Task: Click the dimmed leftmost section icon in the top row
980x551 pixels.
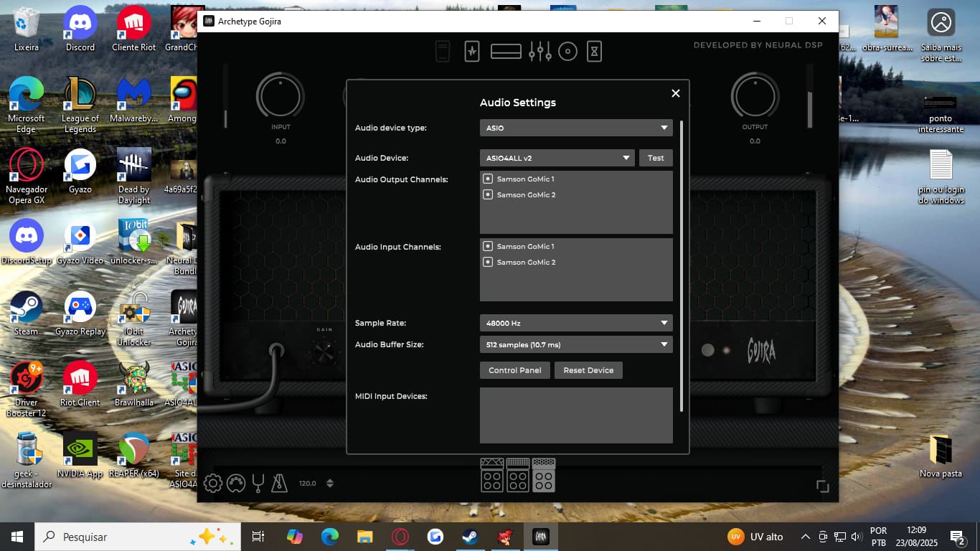Action: [443, 52]
